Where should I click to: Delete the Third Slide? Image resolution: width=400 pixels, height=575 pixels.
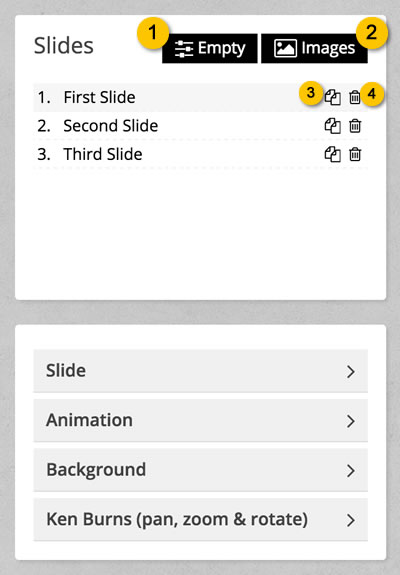355,154
